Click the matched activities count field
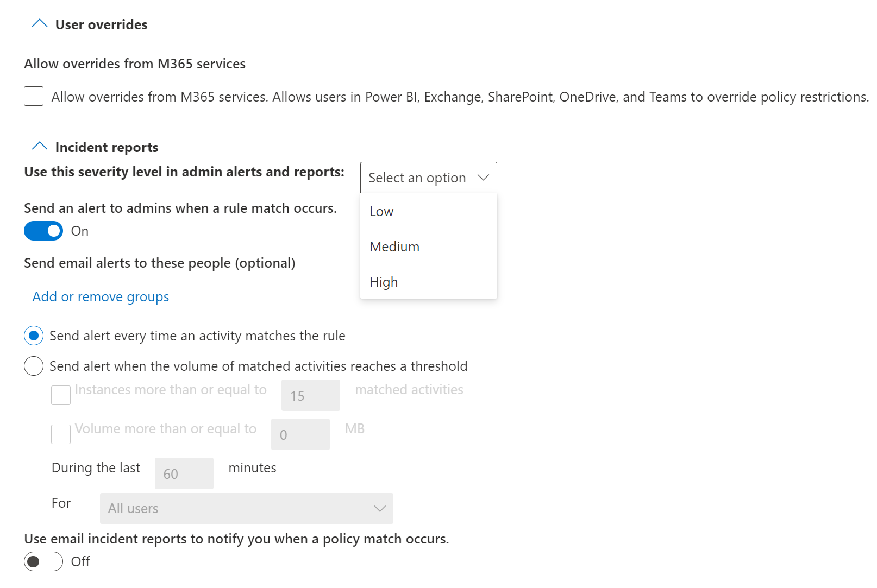 coord(310,396)
